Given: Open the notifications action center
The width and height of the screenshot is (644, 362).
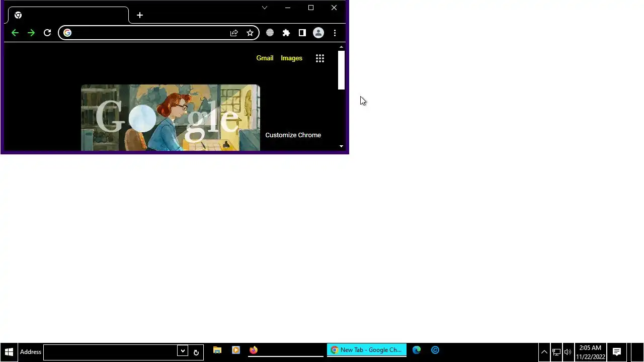Looking at the screenshot, I should pos(617,352).
